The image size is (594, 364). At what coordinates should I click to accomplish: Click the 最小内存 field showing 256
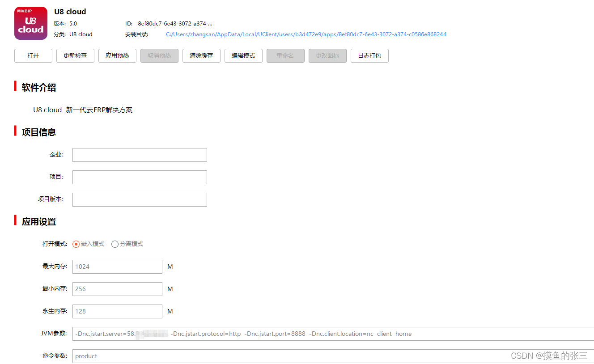[x=117, y=289]
